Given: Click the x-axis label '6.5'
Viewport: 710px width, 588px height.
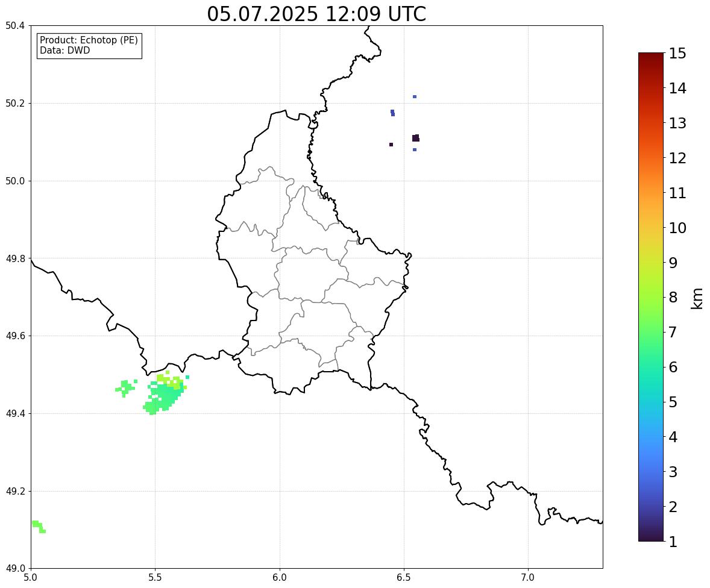Looking at the screenshot, I should pos(404,578).
